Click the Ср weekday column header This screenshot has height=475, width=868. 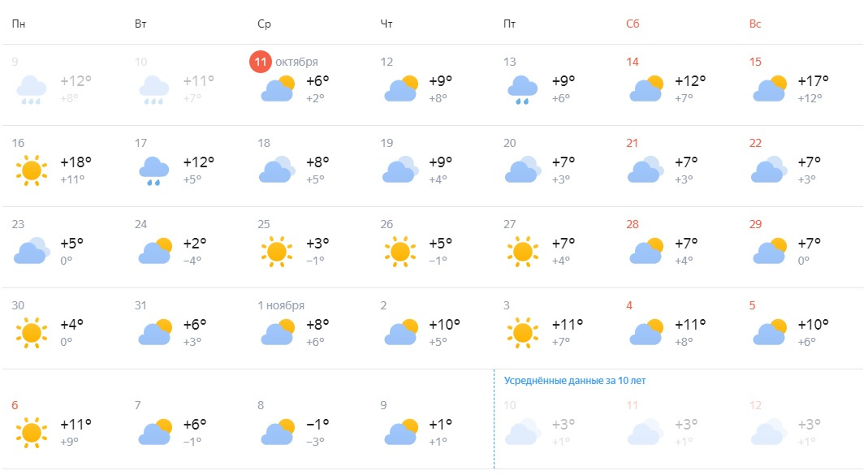pos(264,24)
